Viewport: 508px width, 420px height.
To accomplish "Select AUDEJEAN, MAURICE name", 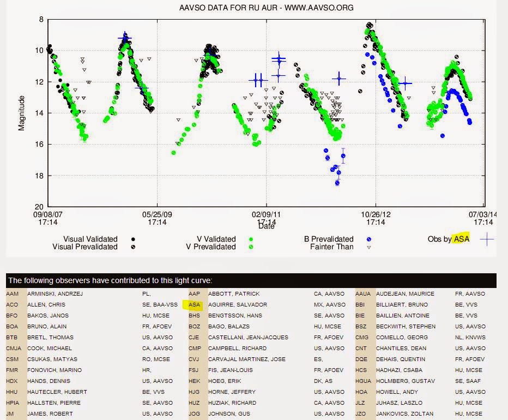I will (405, 294).
